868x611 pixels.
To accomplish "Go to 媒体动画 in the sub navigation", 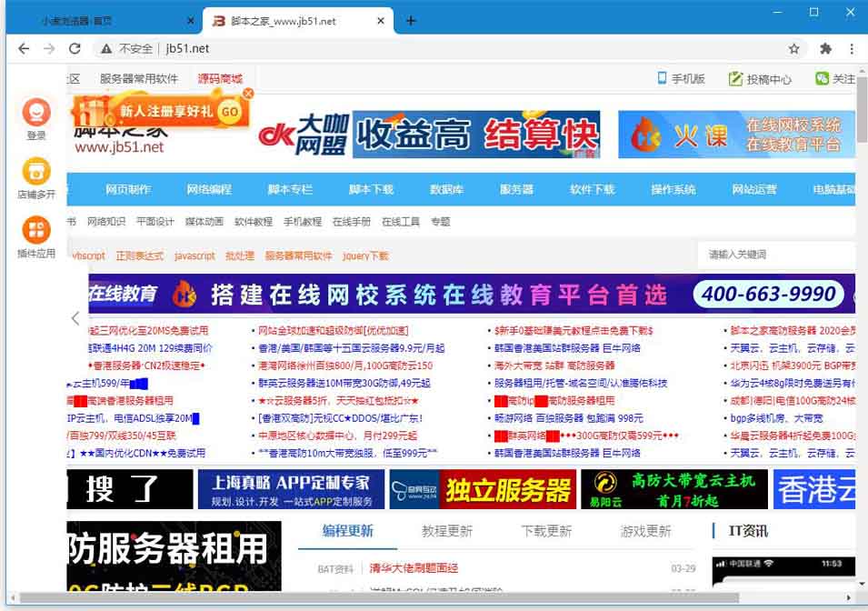I will 205,222.
